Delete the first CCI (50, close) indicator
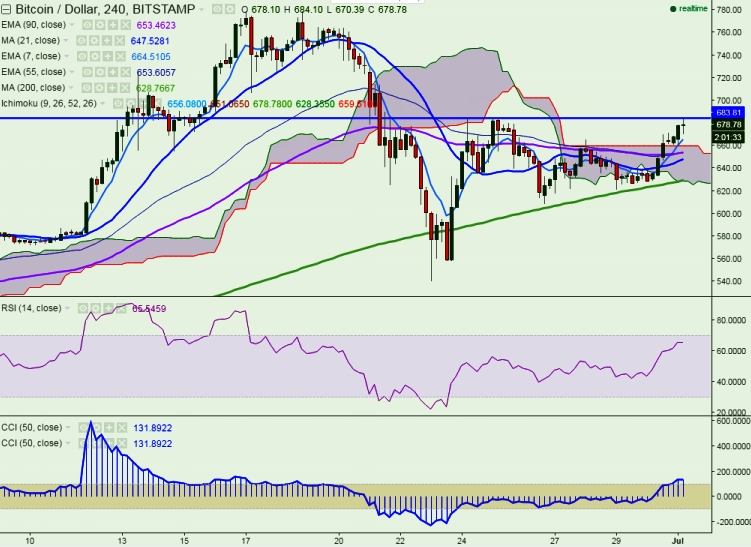 point(124,427)
